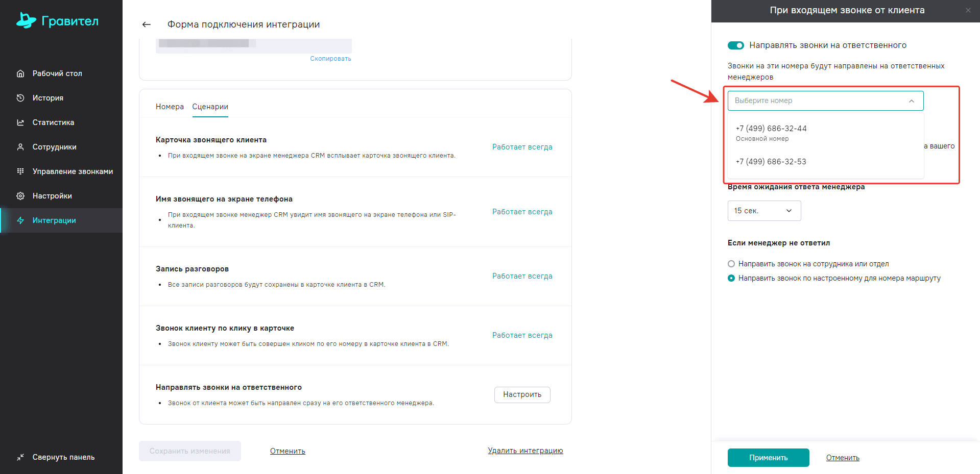Click the Гравител logo icon

click(26, 20)
